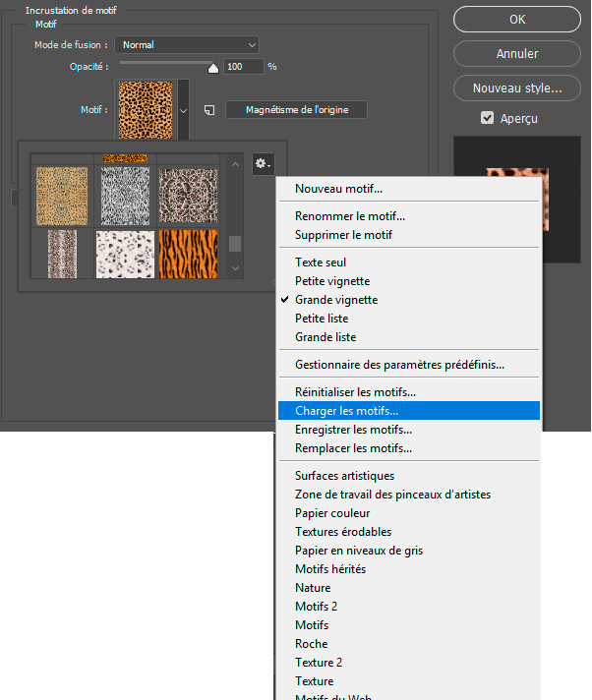Open the pattern picker gear menu
Viewport: 592px width, 700px height.
click(x=263, y=163)
